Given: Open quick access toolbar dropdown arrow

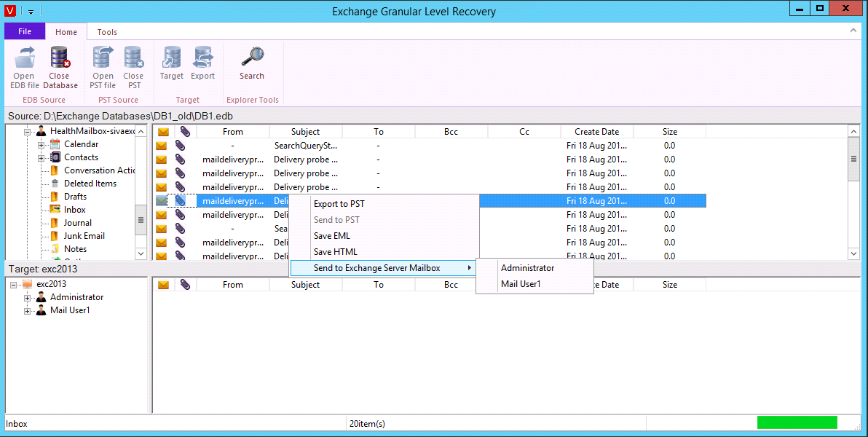Looking at the screenshot, I should 31,12.
